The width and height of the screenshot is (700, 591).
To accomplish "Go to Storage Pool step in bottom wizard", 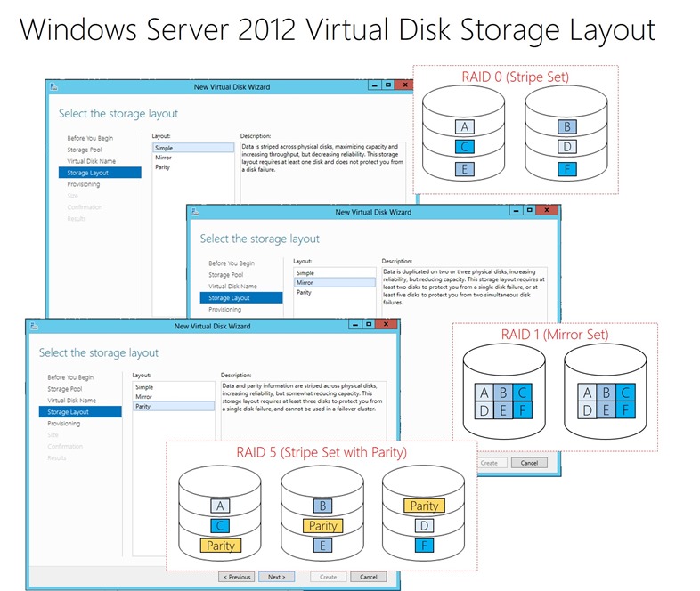I will click(x=65, y=389).
